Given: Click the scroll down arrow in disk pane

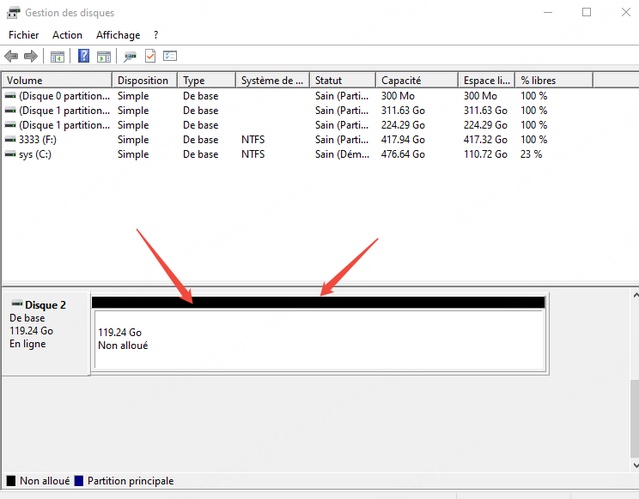Looking at the screenshot, I should (x=635, y=465).
